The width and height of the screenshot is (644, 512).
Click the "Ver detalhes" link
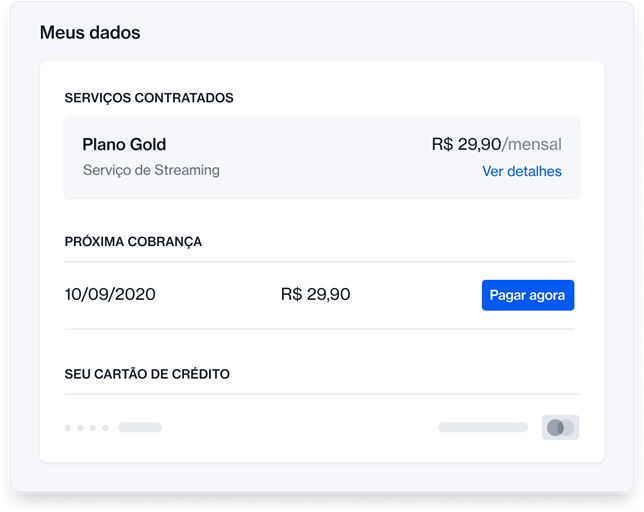pos(521,171)
